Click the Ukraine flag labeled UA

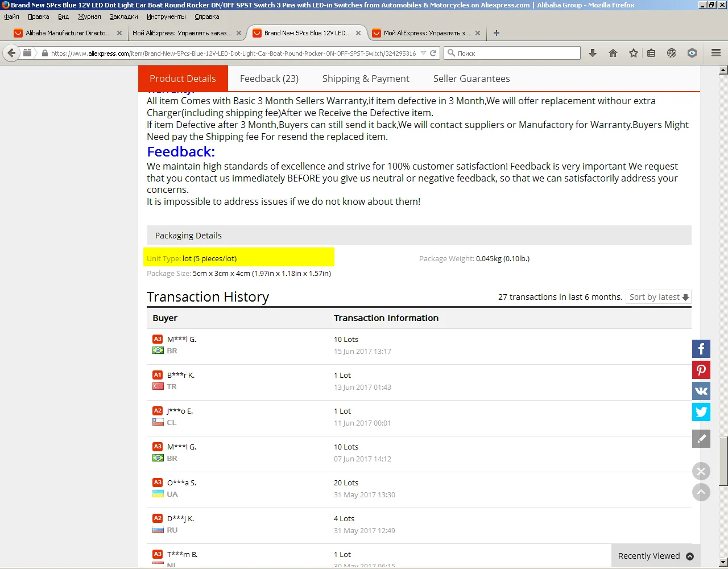158,494
